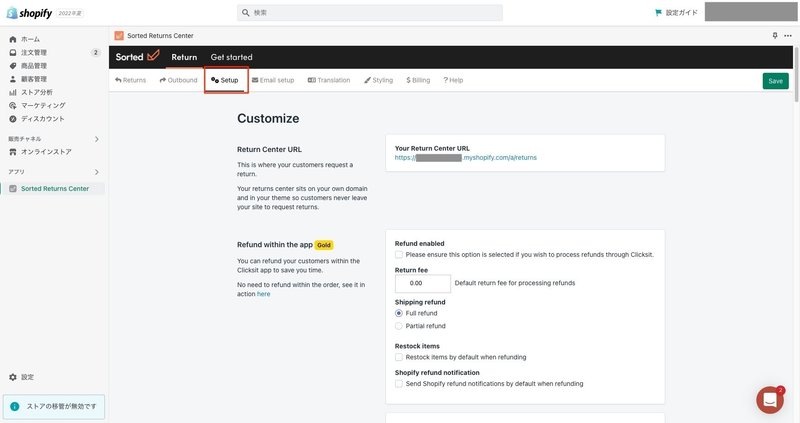Open the Styling sub-tab
Image resolution: width=800 pixels, height=423 pixels.
379,80
